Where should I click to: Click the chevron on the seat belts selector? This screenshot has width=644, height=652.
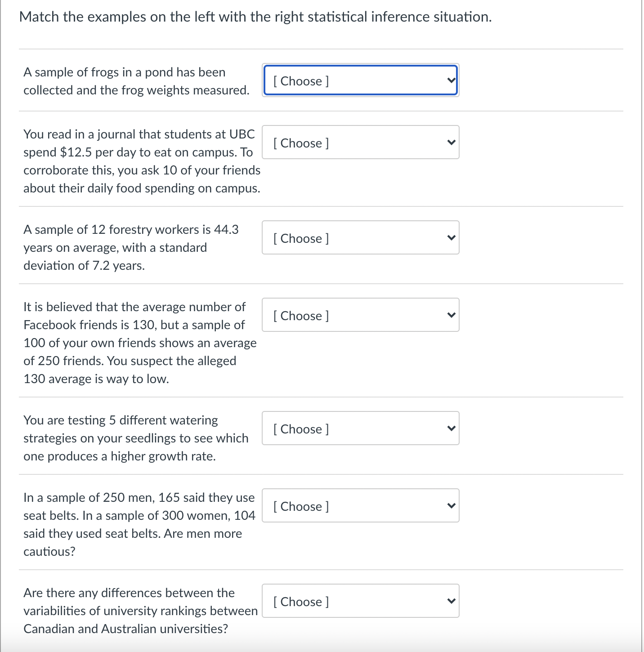(450, 506)
